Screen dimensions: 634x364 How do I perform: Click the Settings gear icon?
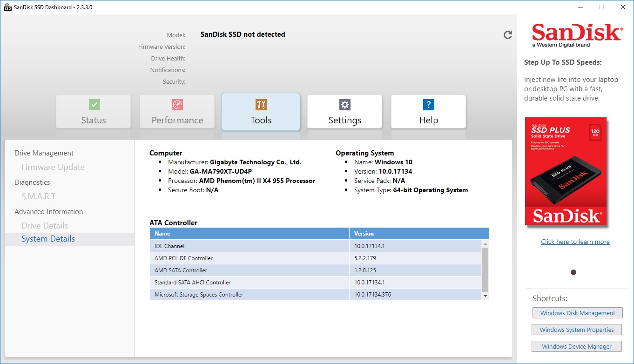(x=344, y=104)
